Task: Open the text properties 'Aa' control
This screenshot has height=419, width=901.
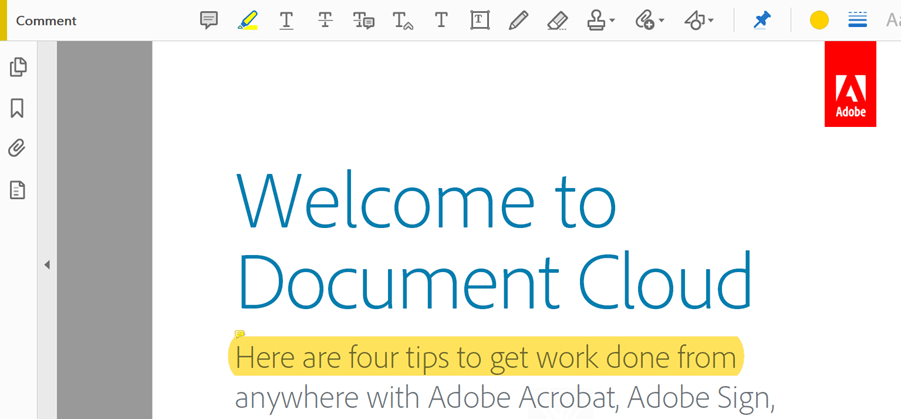Action: (x=893, y=21)
